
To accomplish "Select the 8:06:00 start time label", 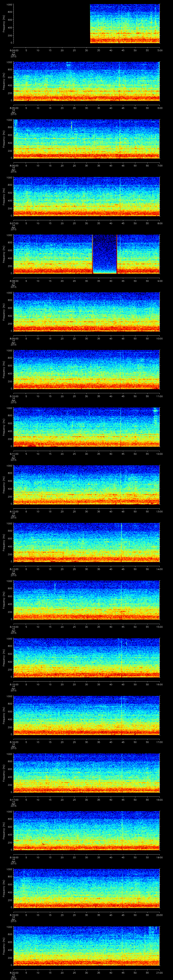I will tap(13, 166).
